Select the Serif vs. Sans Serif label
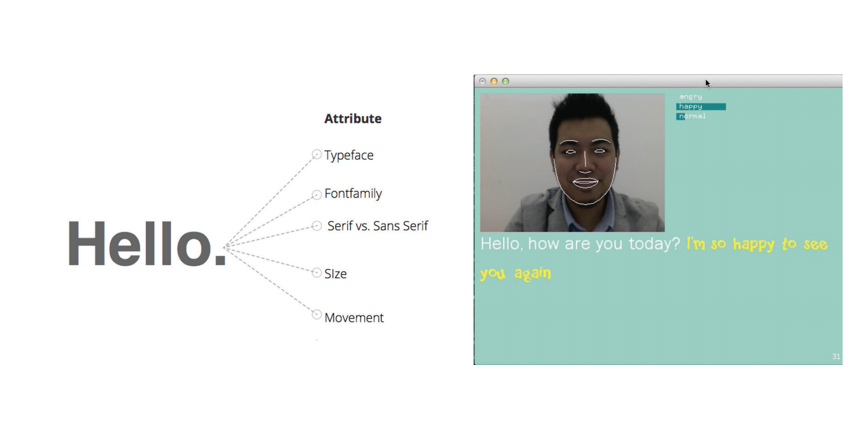The width and height of the screenshot is (868, 432). click(x=378, y=226)
